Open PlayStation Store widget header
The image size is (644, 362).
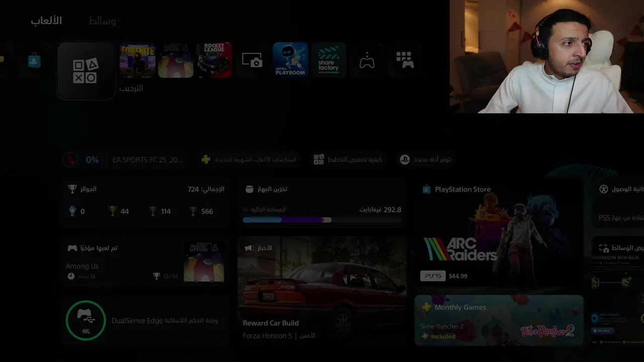tap(456, 189)
